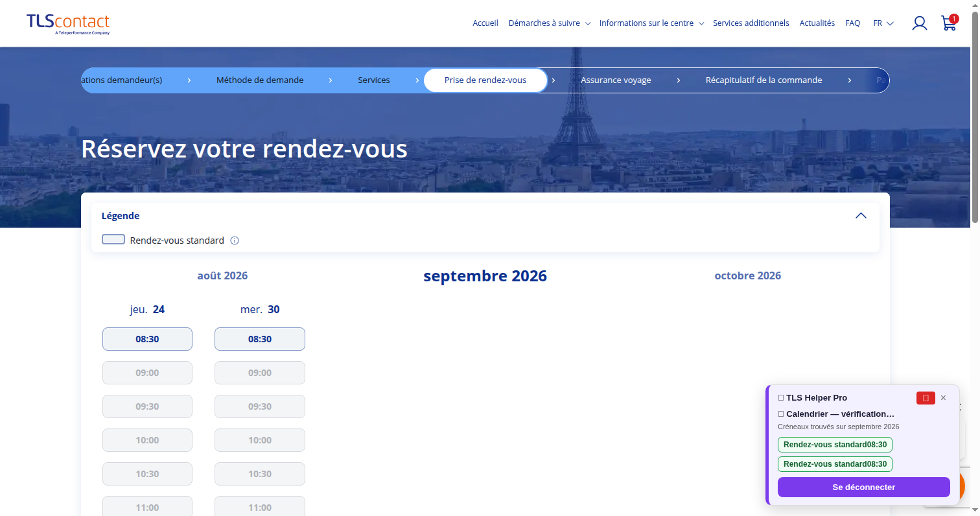Image resolution: width=980 pixels, height=516 pixels.
Task: Click red icon button in TLS Helper Pro
Action: tap(926, 398)
